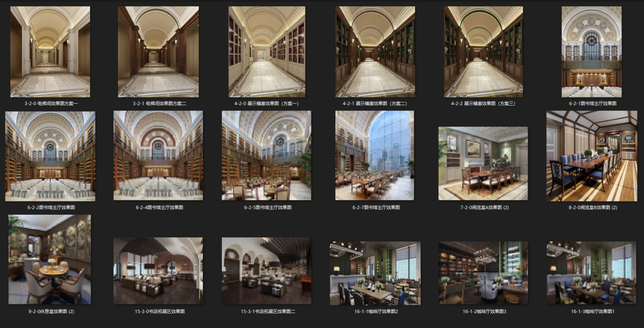This screenshot has height=328, width=644.
Task: Select the 4-2-0 展示橱廊 (方案一) thumbnail
Action: click(x=267, y=52)
